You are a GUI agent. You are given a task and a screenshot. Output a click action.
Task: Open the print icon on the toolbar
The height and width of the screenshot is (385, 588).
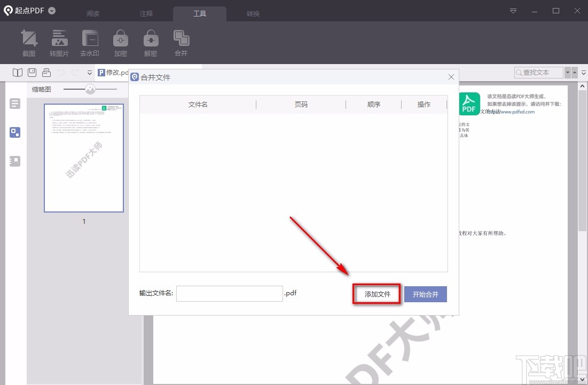[x=45, y=72]
